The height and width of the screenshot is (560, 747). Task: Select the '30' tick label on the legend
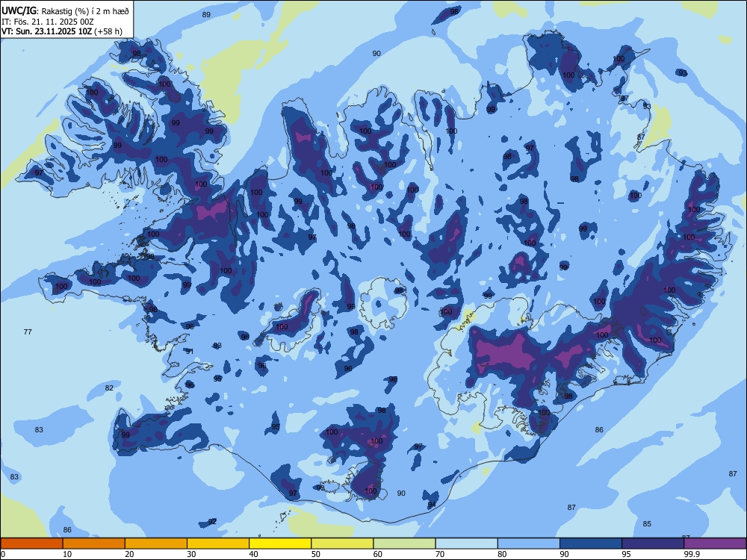[x=191, y=554]
